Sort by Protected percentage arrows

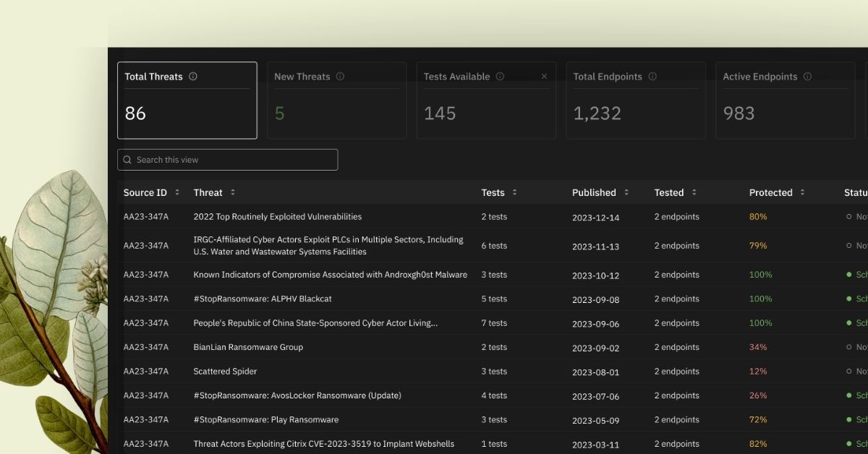[x=803, y=192]
